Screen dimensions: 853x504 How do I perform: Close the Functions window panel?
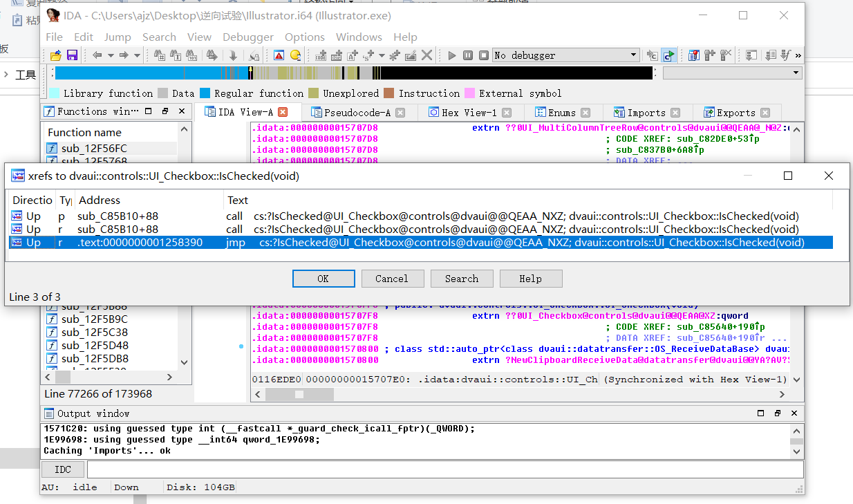click(182, 111)
